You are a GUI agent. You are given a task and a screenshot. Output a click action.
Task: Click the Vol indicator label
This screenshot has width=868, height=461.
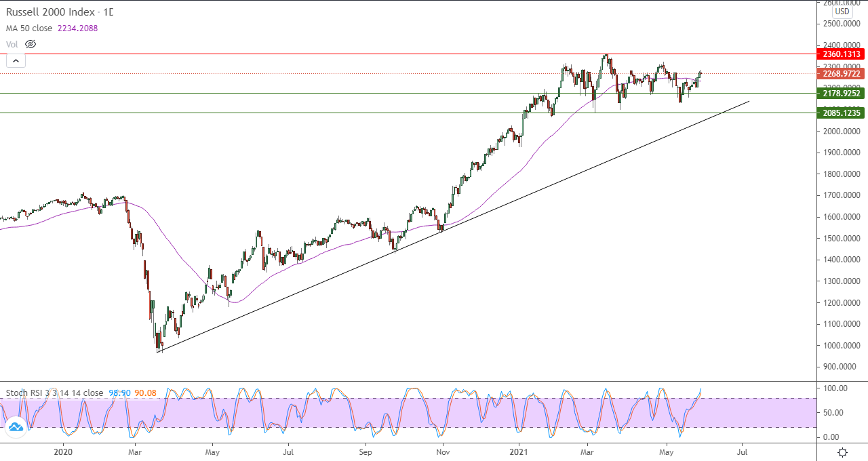[x=12, y=44]
